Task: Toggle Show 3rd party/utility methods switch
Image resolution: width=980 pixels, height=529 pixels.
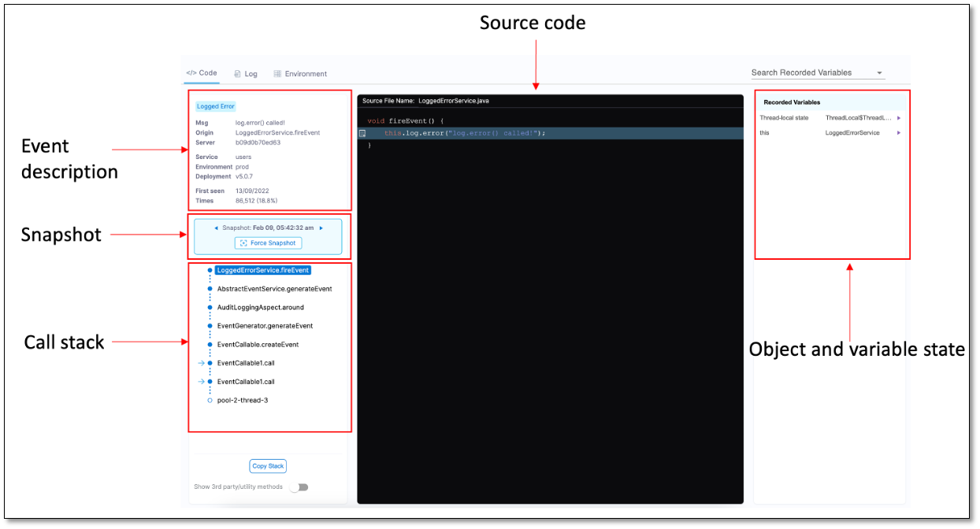Action: pyautogui.click(x=300, y=486)
